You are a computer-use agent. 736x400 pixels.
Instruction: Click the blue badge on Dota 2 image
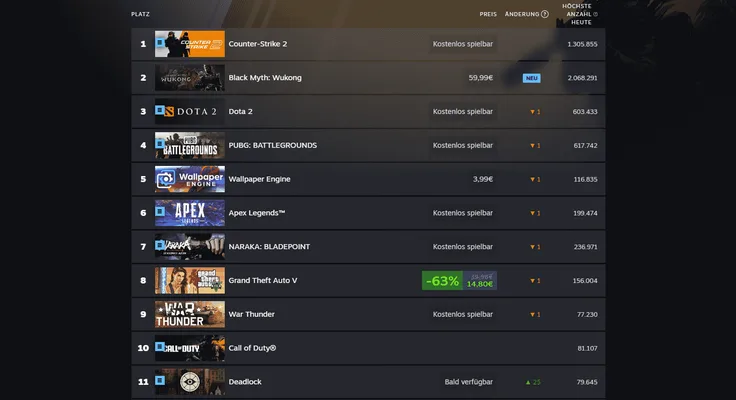tap(160, 110)
